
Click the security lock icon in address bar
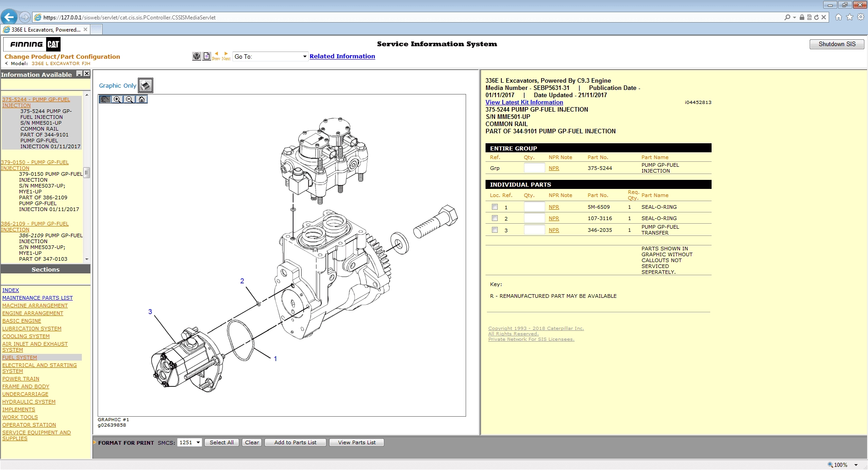point(802,17)
